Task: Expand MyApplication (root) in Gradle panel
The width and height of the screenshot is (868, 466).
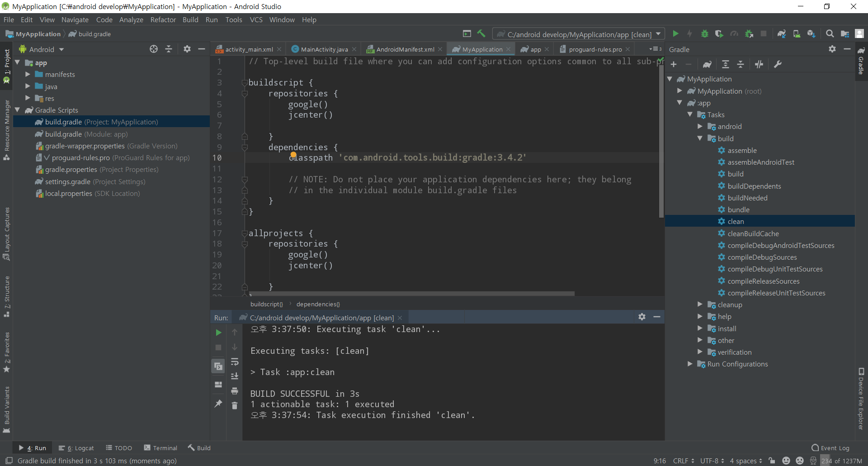Action: [679, 91]
